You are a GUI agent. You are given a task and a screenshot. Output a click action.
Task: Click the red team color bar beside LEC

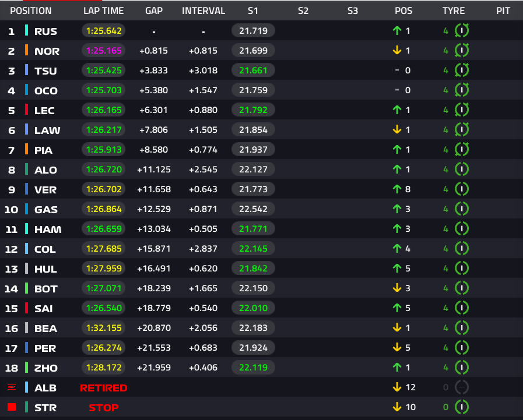click(26, 110)
